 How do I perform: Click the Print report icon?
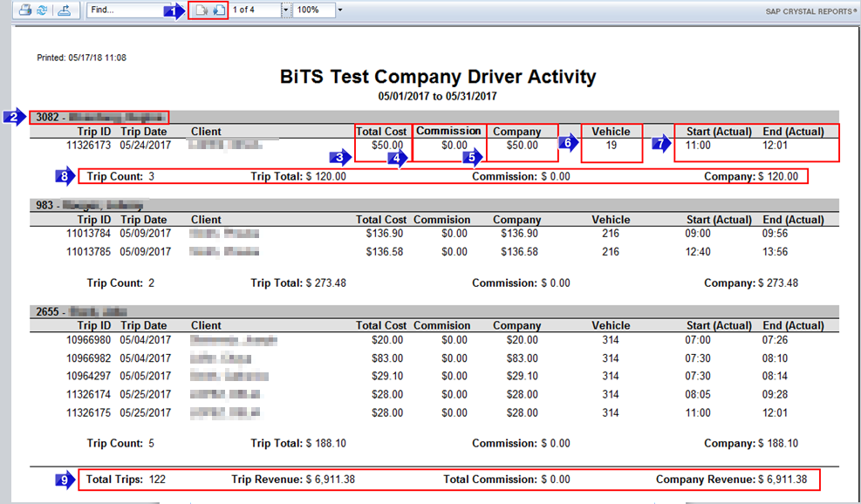tap(25, 10)
